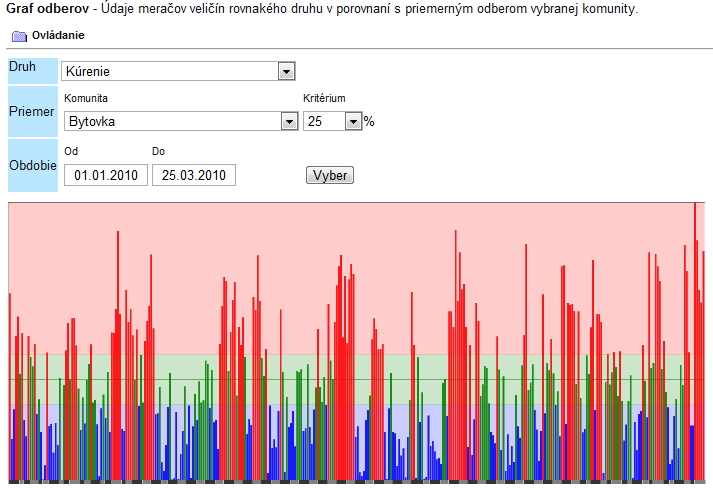713x494 pixels.
Task: Open the Kritérium percentage dropdown
Action: pyautogui.click(x=352, y=121)
